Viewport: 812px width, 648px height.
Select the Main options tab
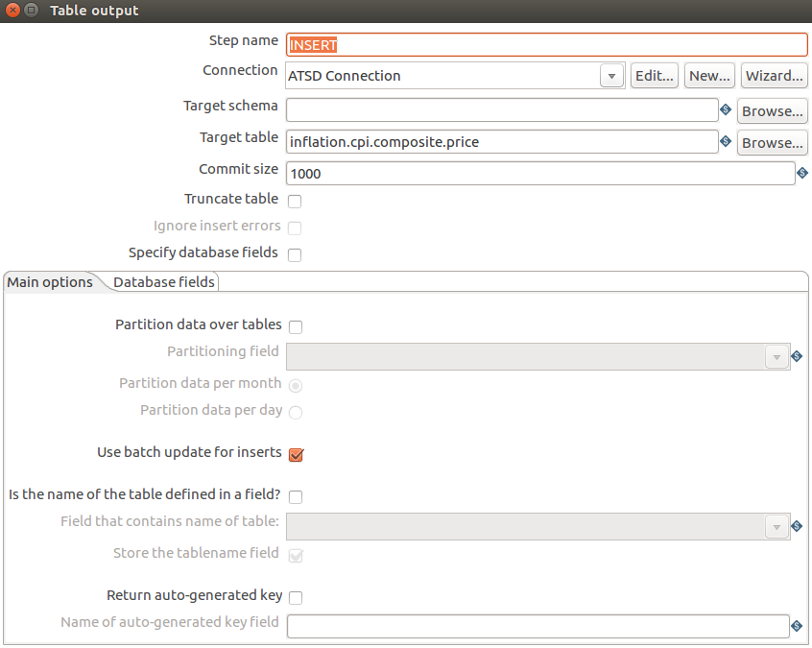pos(50,282)
